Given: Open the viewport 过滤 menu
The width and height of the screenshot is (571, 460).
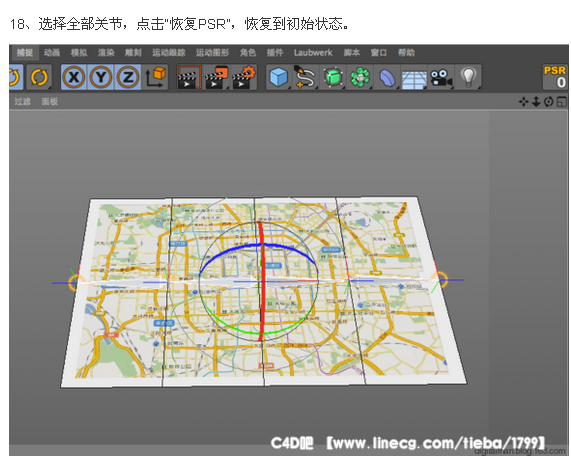Looking at the screenshot, I should (22, 102).
